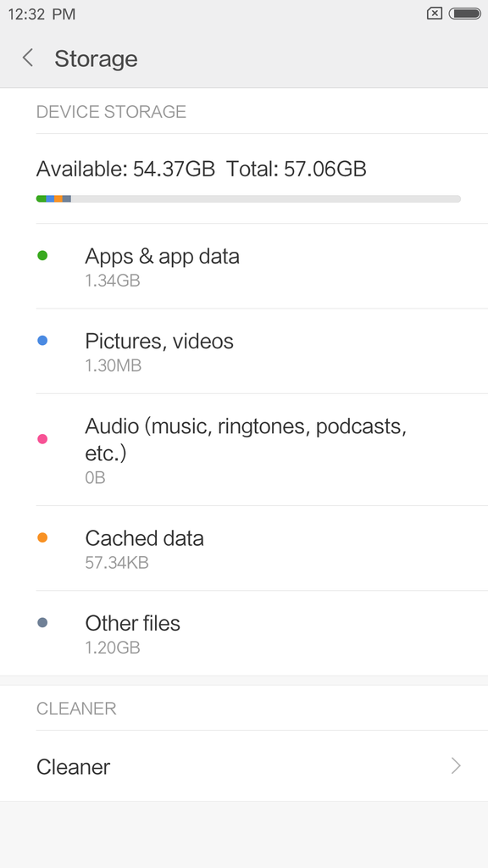Tap the green dot beside Apps & app data
This screenshot has width=488, height=868.
42,256
